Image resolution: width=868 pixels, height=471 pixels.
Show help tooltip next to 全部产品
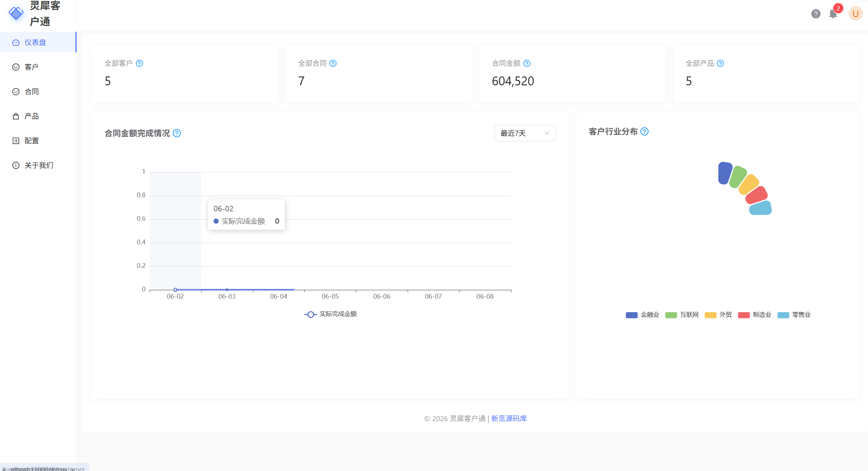[720, 63]
